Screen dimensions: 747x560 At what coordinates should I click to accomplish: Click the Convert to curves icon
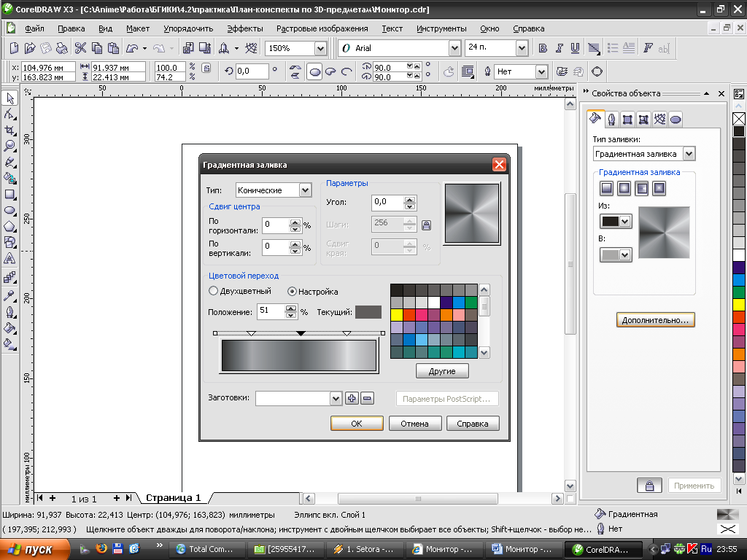[x=597, y=72]
